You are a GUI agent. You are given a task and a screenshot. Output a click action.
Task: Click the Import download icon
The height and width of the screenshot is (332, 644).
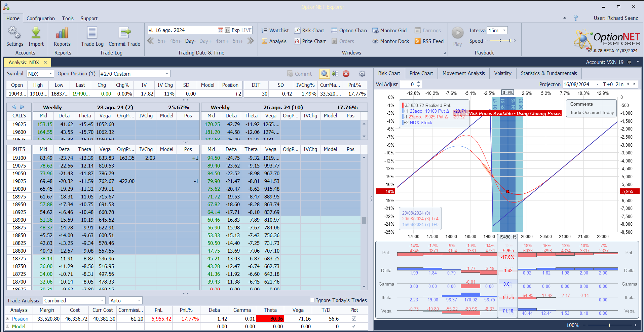[36, 33]
